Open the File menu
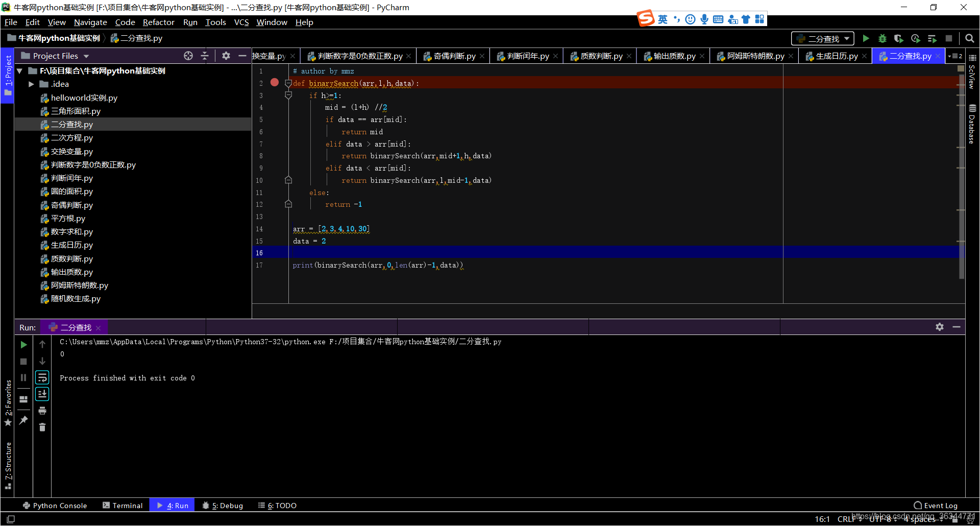This screenshot has width=980, height=526. tap(11, 22)
